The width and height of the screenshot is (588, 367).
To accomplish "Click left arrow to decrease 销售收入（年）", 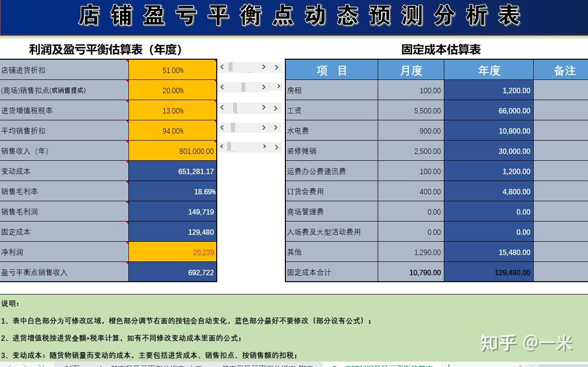I will point(223,147).
